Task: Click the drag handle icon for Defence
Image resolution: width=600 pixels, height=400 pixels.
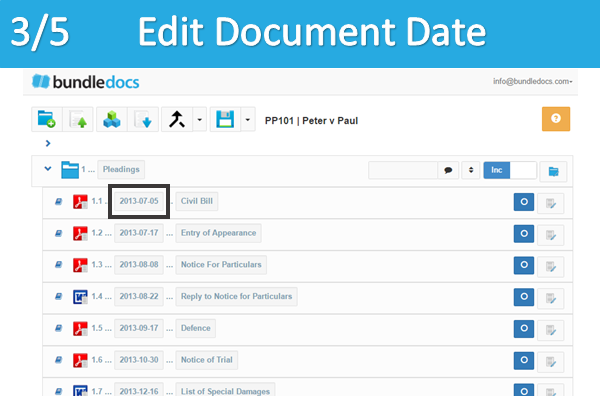Action: (59, 328)
